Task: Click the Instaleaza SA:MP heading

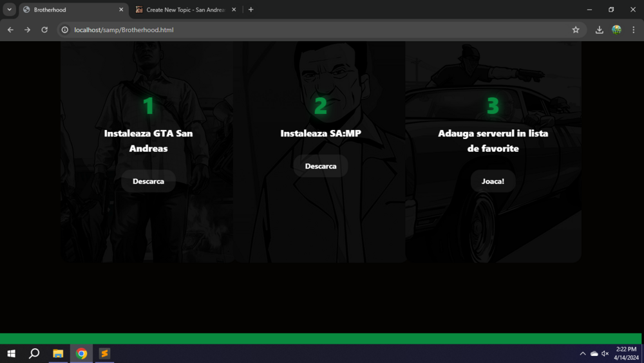Action: (321, 133)
